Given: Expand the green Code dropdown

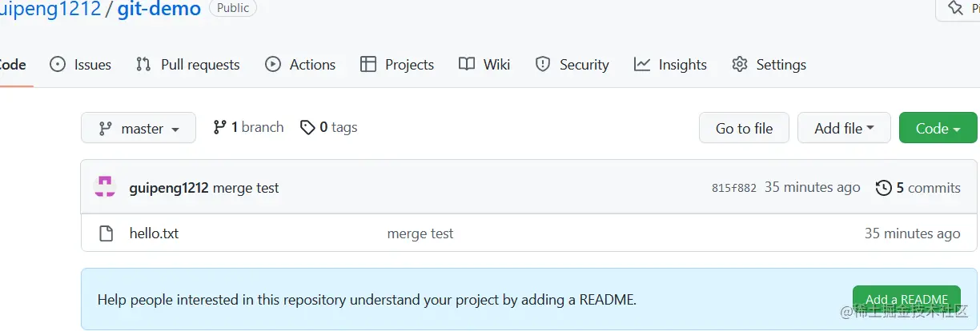Looking at the screenshot, I should click(x=938, y=128).
